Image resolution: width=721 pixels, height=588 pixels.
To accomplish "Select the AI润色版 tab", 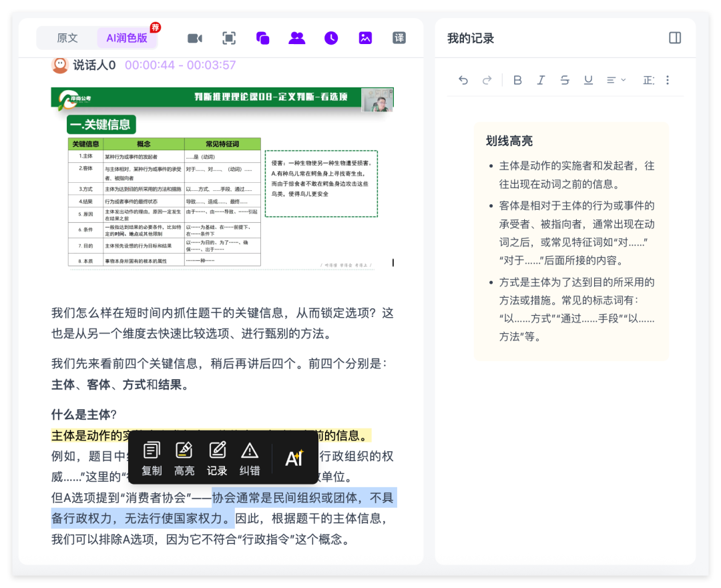I will [x=127, y=37].
